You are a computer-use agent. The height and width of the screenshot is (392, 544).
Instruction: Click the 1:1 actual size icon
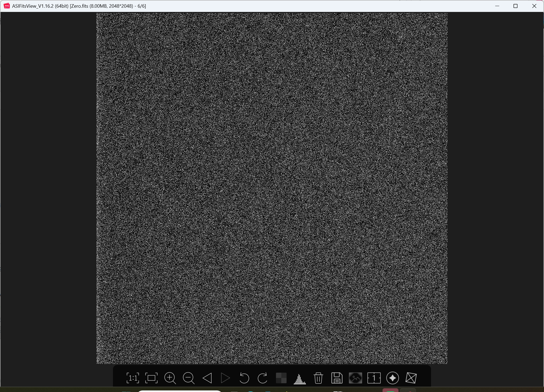(x=133, y=378)
